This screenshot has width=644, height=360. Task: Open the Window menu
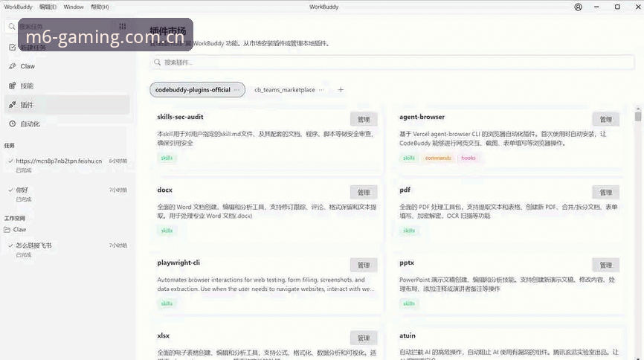click(x=74, y=7)
